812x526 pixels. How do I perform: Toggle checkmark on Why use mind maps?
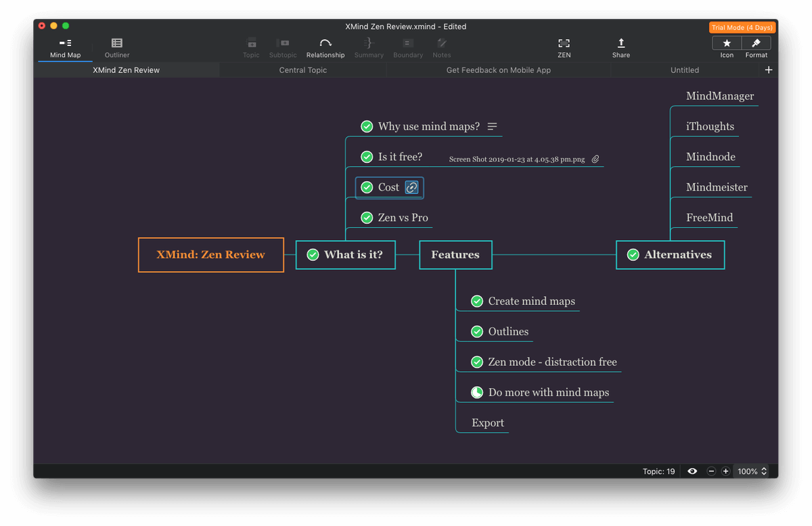click(367, 126)
